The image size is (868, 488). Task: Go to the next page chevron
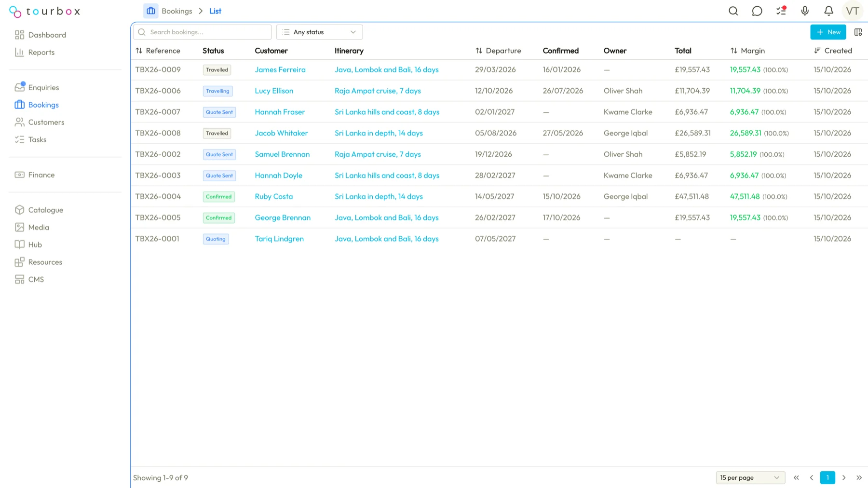pos(844,477)
